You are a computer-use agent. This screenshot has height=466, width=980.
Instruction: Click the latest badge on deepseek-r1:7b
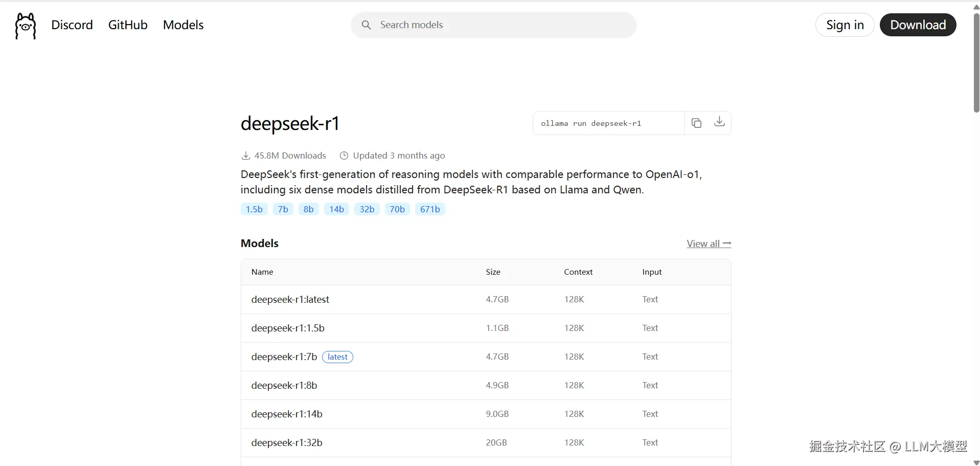(x=337, y=357)
